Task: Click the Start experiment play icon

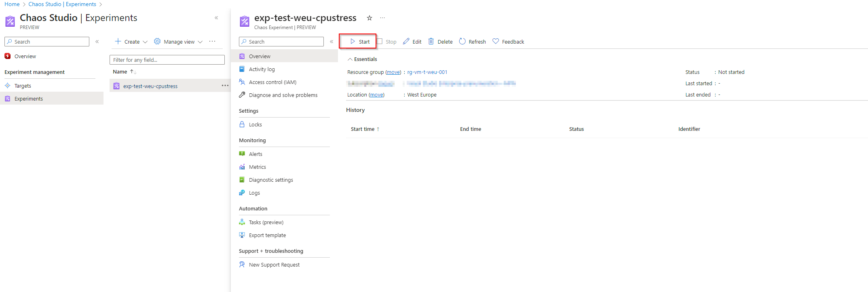Action: point(353,42)
